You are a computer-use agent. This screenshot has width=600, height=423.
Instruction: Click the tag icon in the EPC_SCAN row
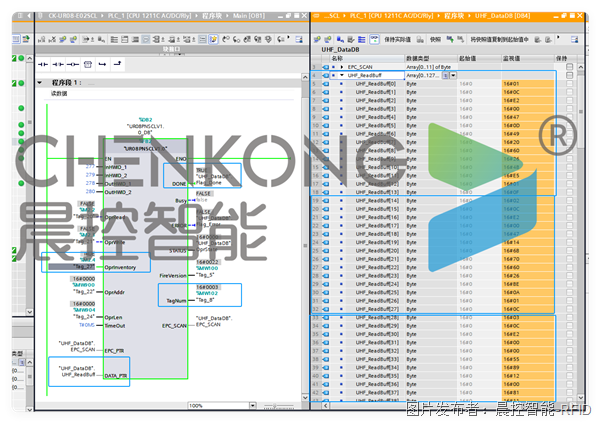[x=326, y=67]
